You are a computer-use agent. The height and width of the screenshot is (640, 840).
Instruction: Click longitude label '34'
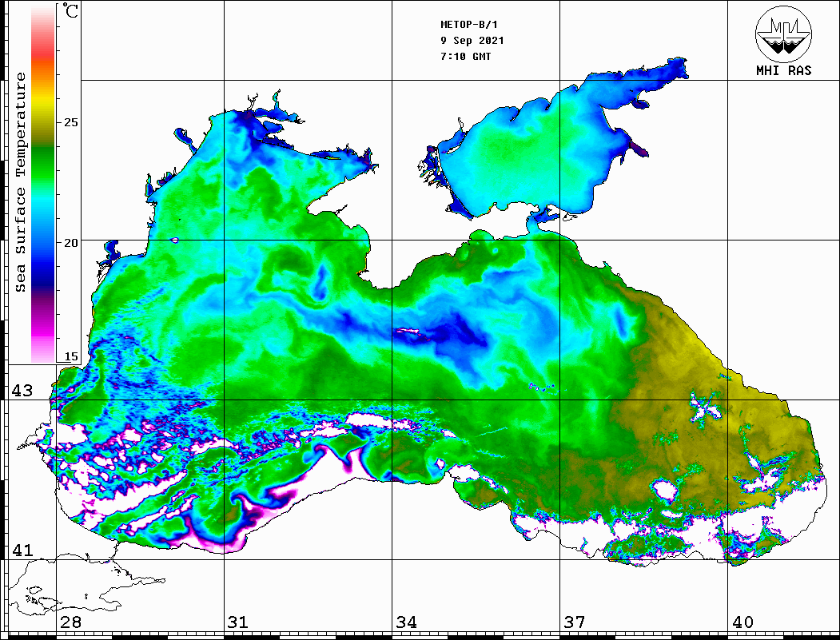point(407,622)
